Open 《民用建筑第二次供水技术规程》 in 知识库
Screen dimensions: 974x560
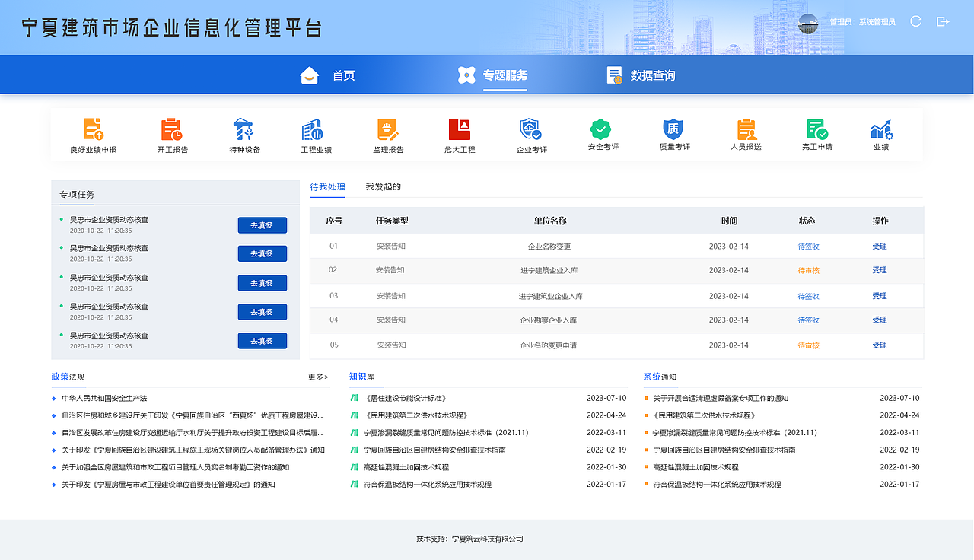[x=415, y=415]
